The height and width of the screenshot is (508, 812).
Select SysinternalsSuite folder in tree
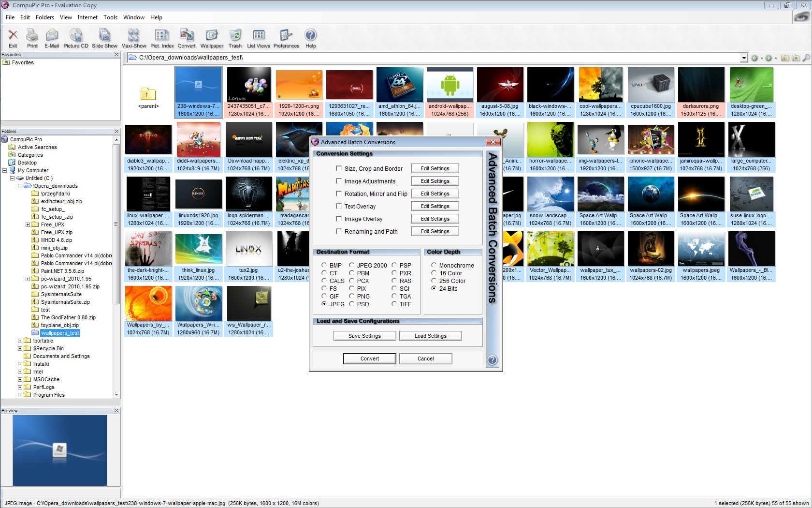pos(61,294)
